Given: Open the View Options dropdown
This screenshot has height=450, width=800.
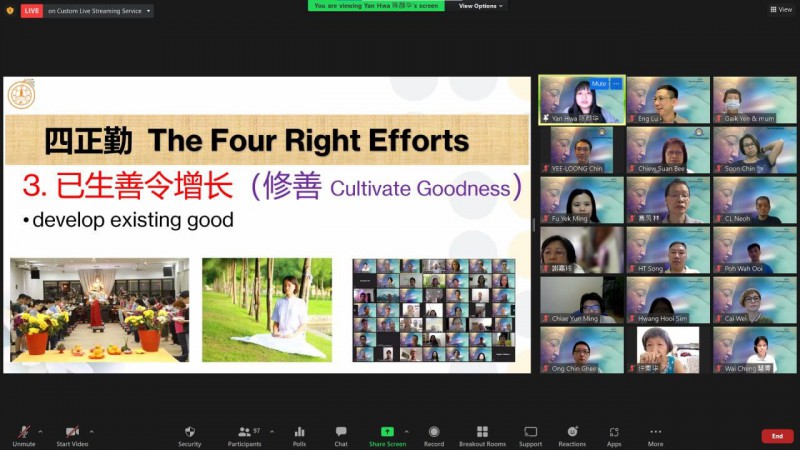Looking at the screenshot, I should (480, 6).
